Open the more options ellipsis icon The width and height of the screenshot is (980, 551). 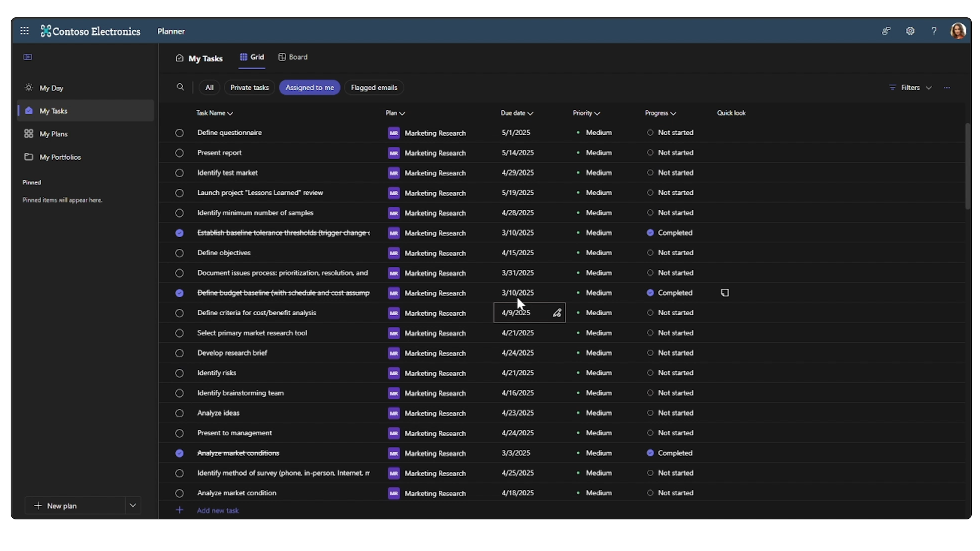click(947, 88)
